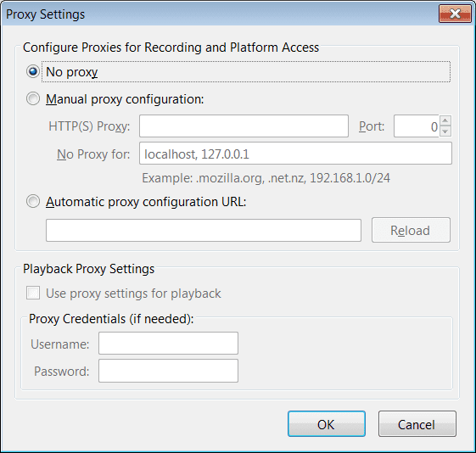Enable Use proxy settings for playback
The image size is (476, 453).
[33, 294]
